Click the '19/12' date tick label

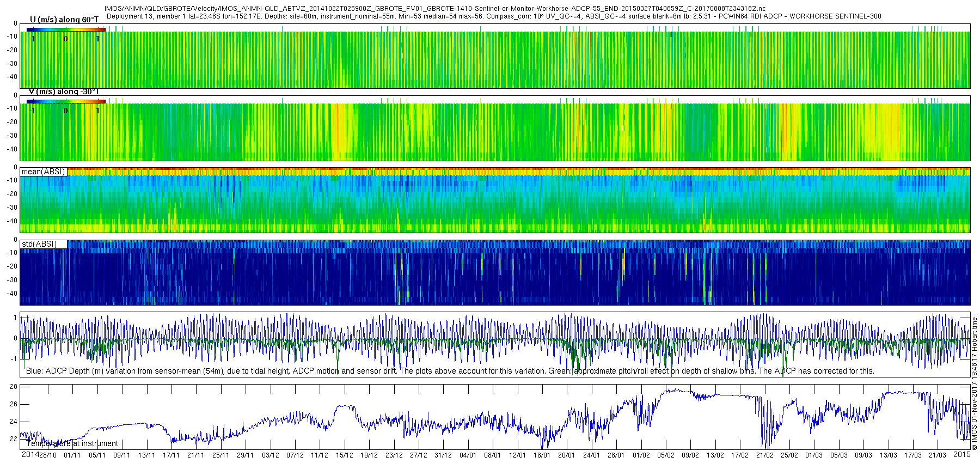click(369, 455)
